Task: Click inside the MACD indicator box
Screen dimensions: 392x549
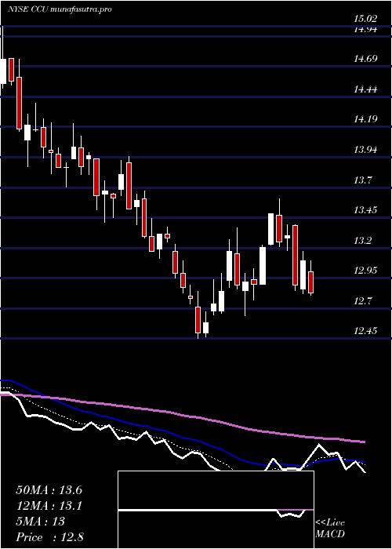Action: [x=216, y=510]
